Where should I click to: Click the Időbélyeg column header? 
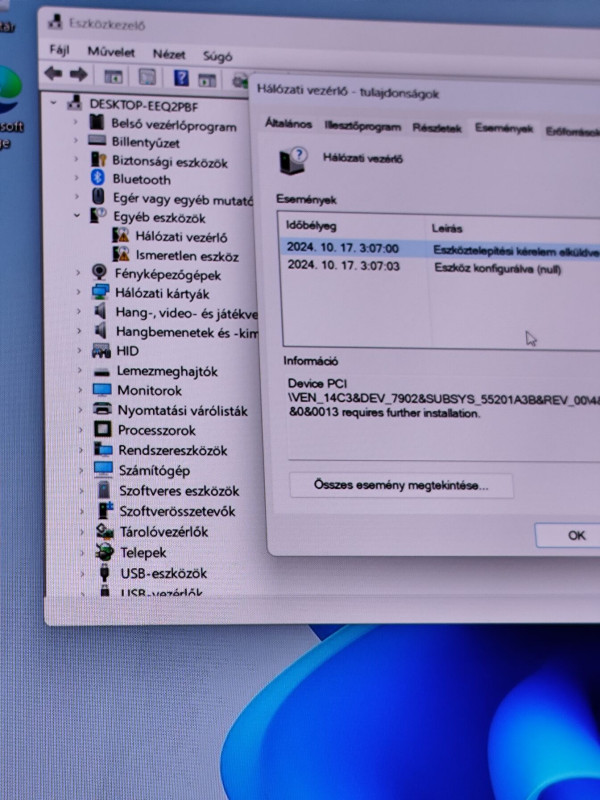point(353,226)
